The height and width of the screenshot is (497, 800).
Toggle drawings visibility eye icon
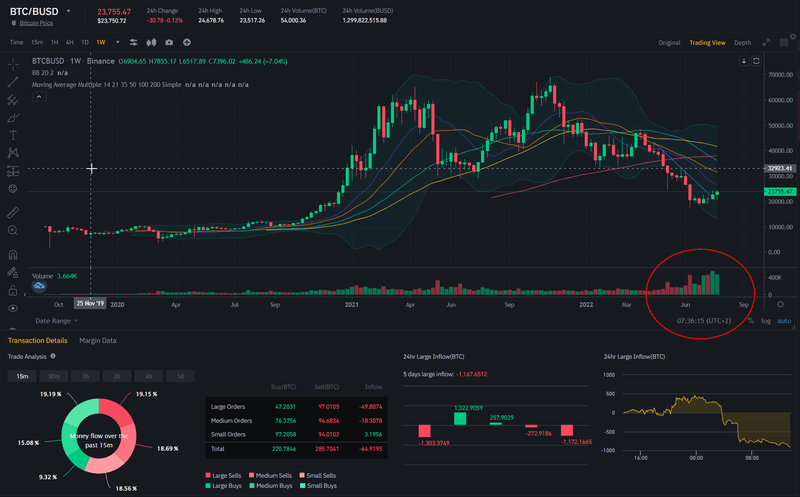click(x=13, y=308)
